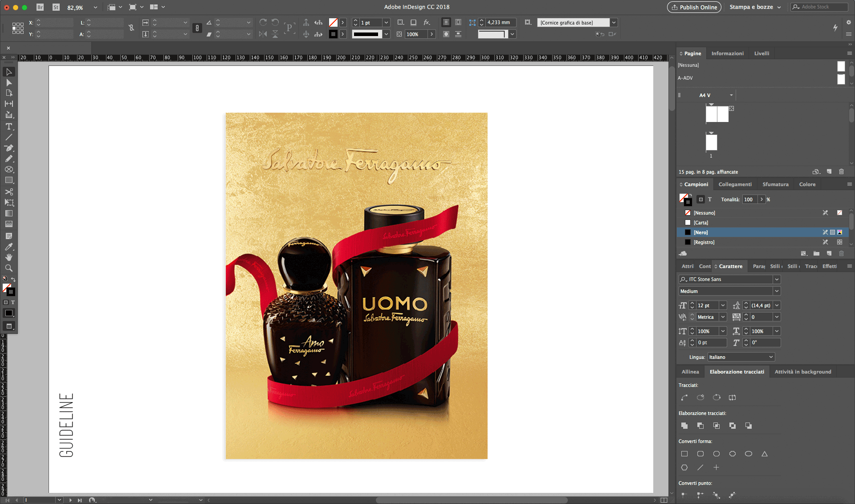Convert shape to rounded rectangle
The height and width of the screenshot is (504, 855).
click(700, 454)
